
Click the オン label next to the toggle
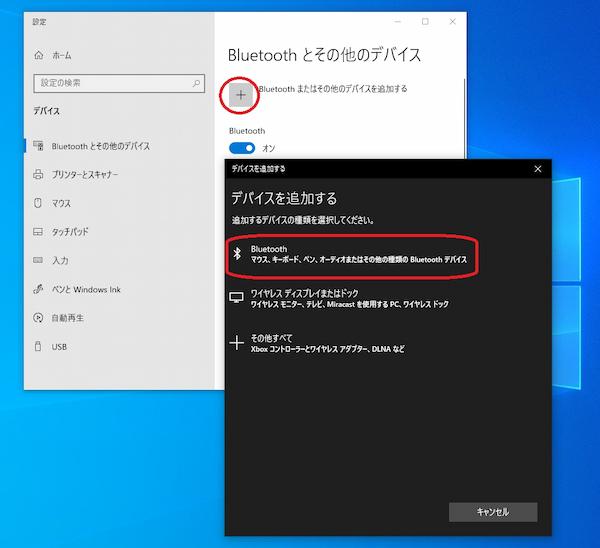pos(269,148)
